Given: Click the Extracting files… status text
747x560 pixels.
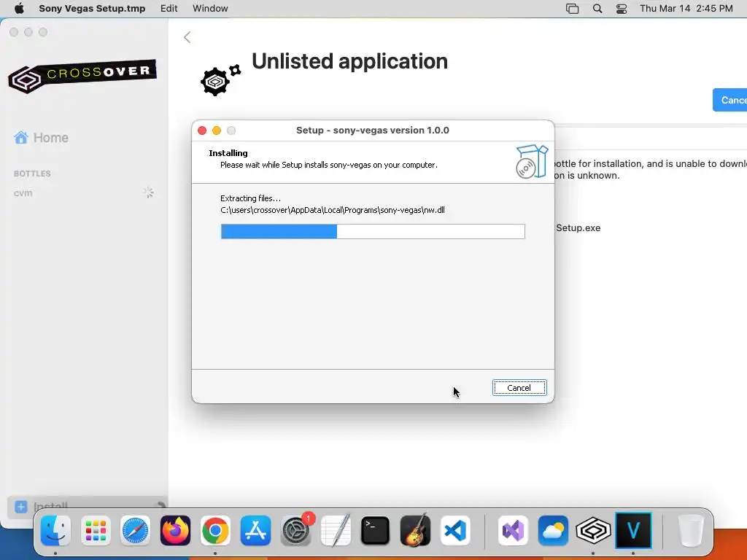Looking at the screenshot, I should click(x=251, y=198).
